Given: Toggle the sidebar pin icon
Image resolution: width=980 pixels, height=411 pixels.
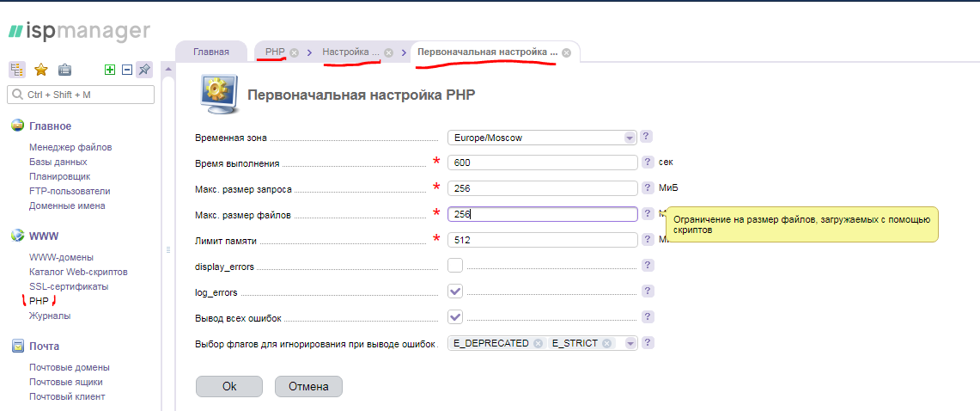Looking at the screenshot, I should tap(144, 71).
